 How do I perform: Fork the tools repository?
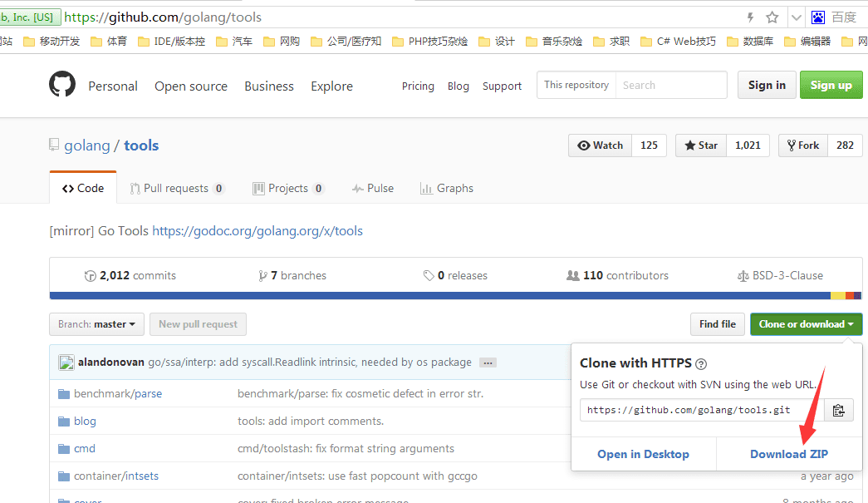click(x=802, y=145)
